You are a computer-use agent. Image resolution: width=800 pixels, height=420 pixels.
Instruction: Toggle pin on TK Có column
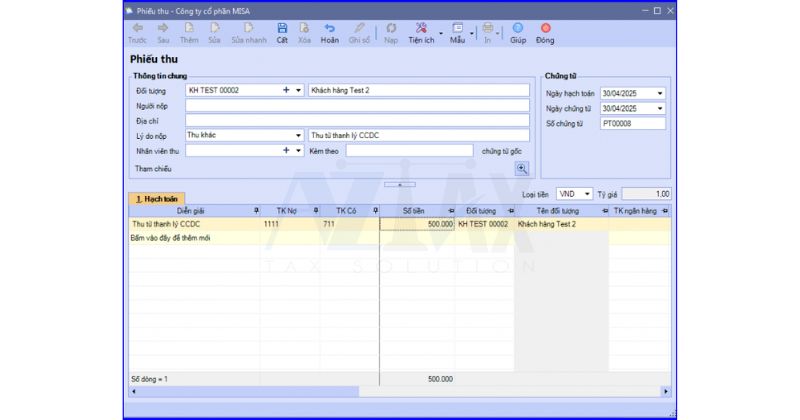pyautogui.click(x=375, y=211)
